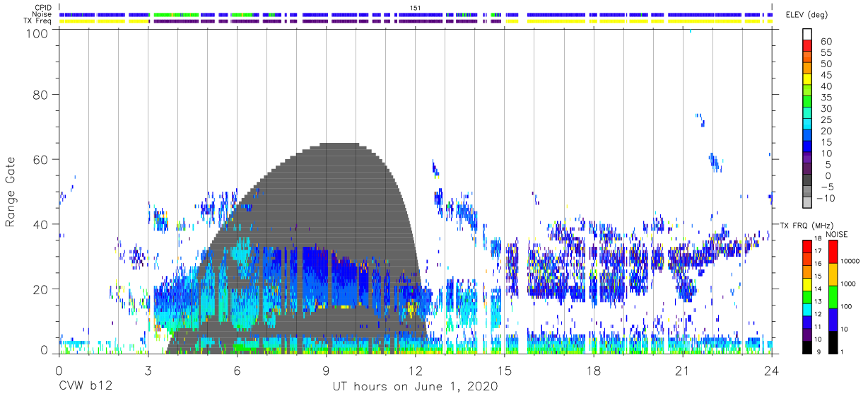Click the 18 tick on UT hours axis
Viewport: 868px width, 401px height.
[594, 370]
